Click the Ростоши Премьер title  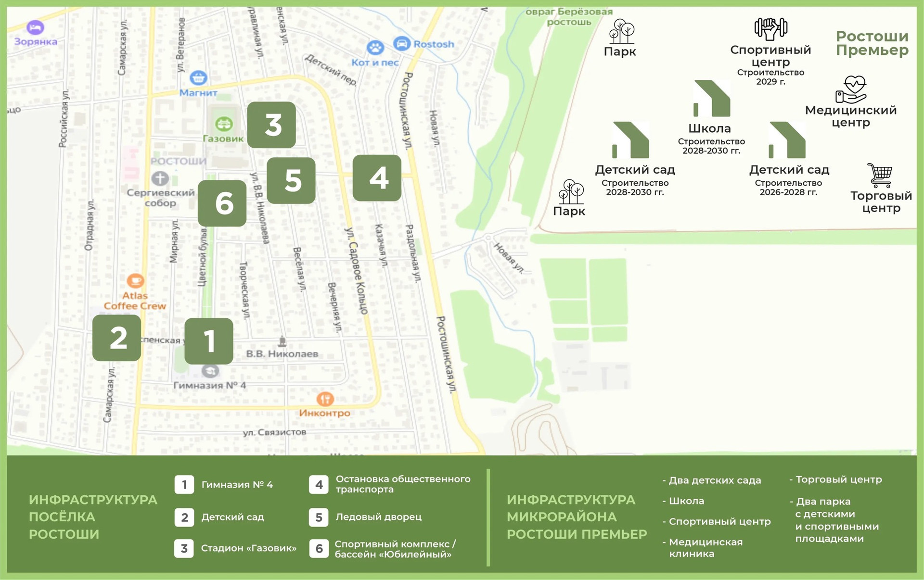pyautogui.click(x=872, y=43)
